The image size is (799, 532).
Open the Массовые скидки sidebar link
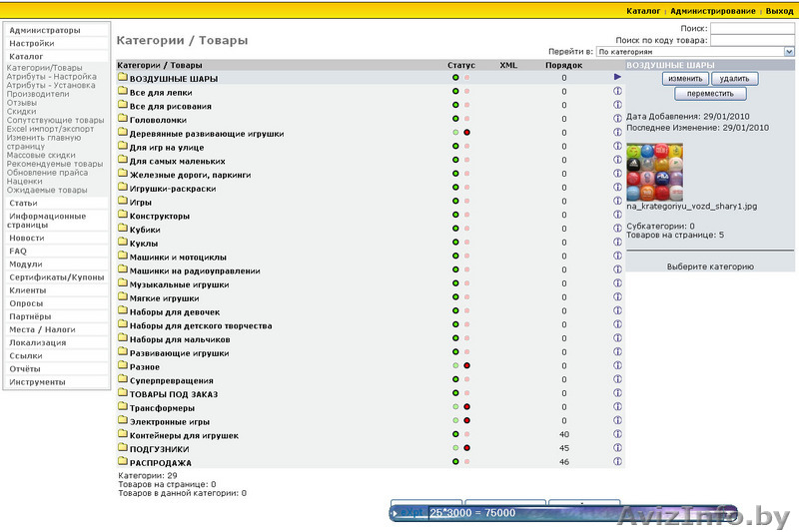pos(41,156)
